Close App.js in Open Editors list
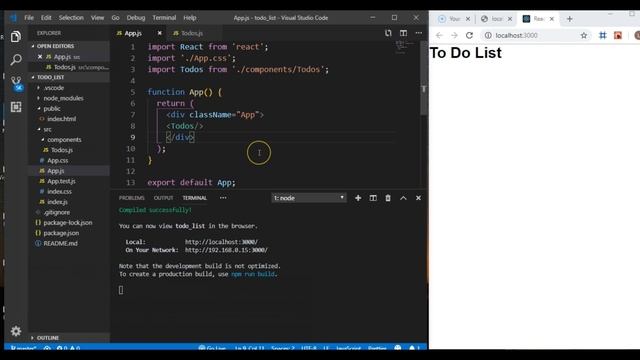The height and width of the screenshot is (360, 640). coord(40,57)
